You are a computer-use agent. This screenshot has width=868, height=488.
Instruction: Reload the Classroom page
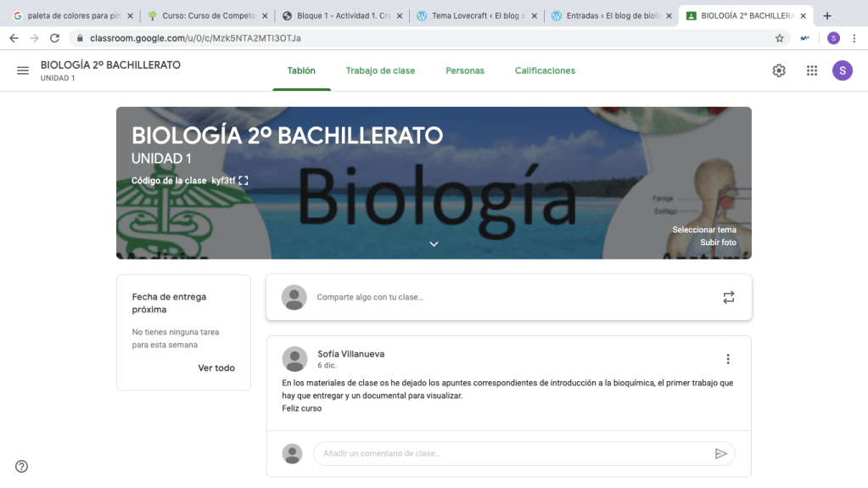pyautogui.click(x=54, y=38)
